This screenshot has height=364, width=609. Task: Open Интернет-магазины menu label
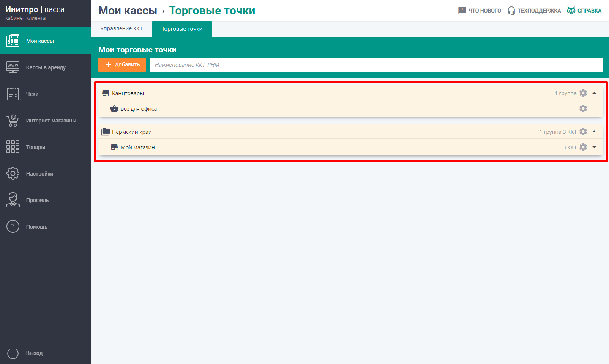point(51,121)
